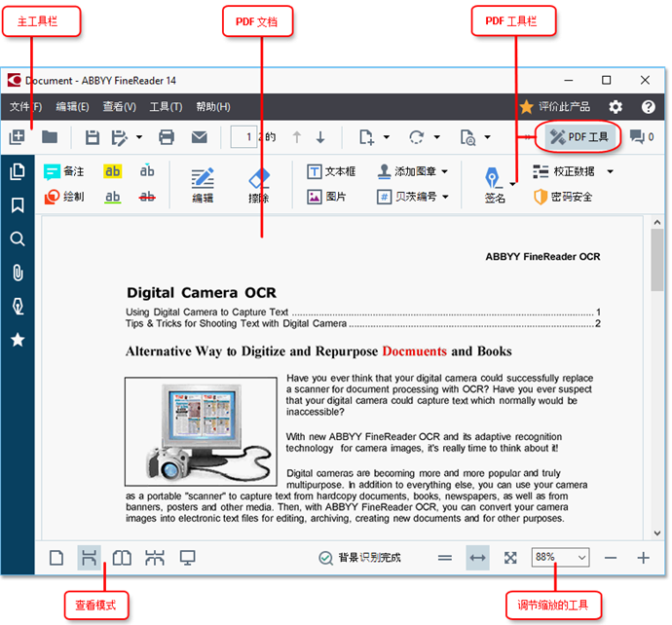Expand the Recognize Document dropdown arrow

(487, 137)
